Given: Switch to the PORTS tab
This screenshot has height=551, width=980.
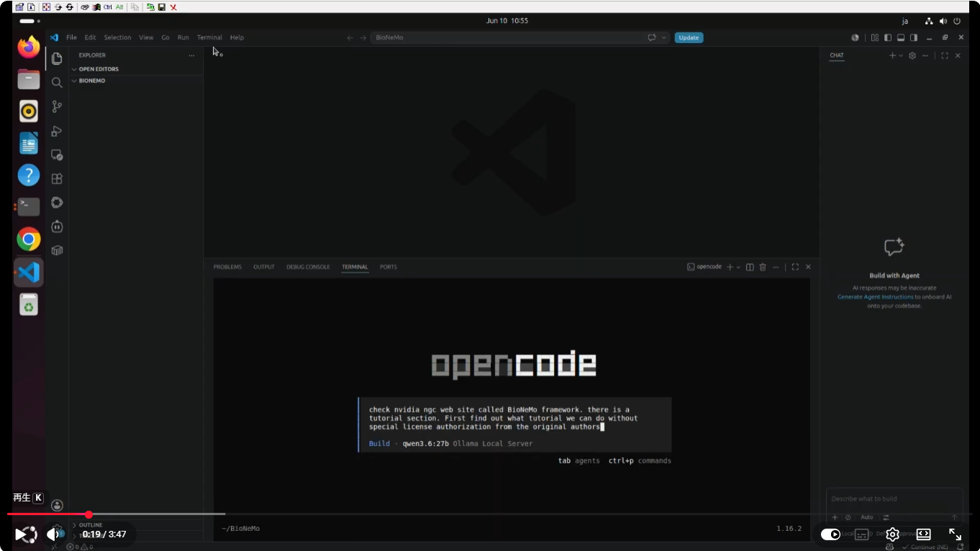Looking at the screenshot, I should (x=389, y=267).
